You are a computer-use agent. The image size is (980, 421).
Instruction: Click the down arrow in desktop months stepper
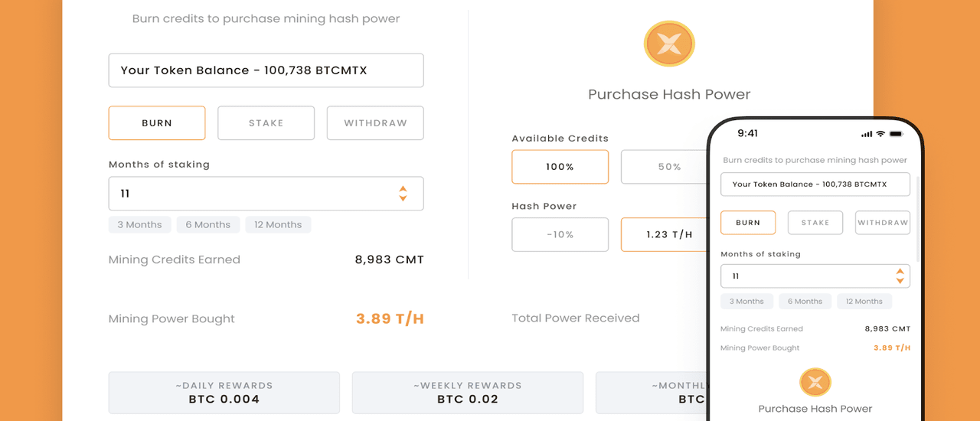coord(403,199)
